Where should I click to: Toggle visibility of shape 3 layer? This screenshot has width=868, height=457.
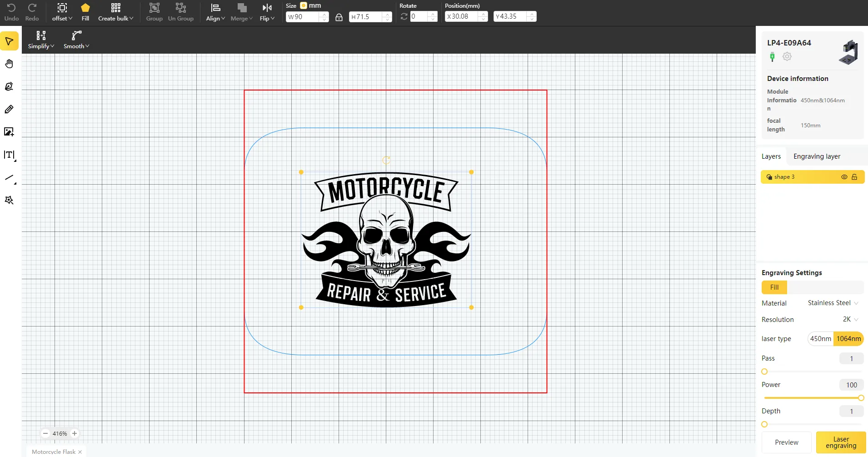[844, 177]
